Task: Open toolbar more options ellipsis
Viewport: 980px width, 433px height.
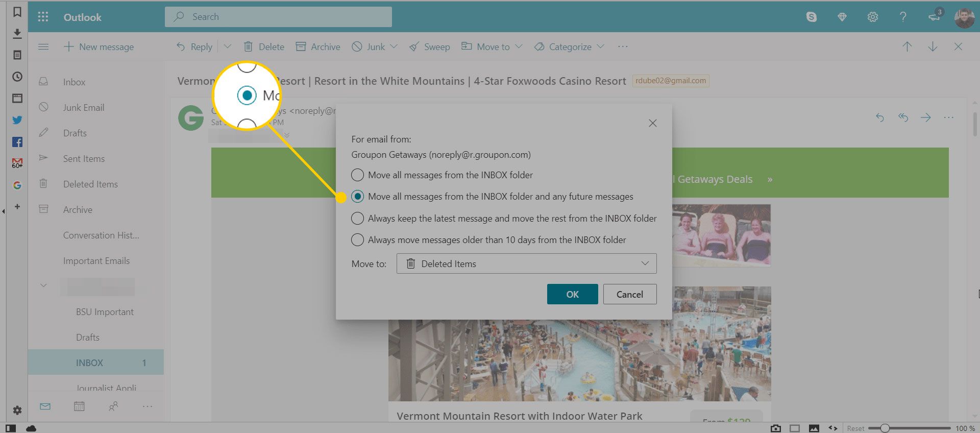Action: tap(623, 46)
